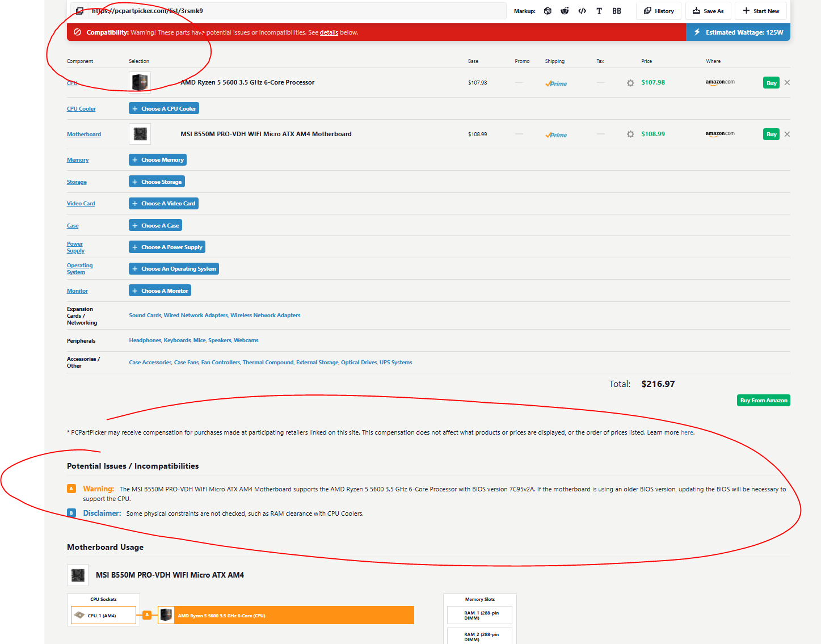
Task: Click orange Warning A badge icon
Action: point(71,489)
